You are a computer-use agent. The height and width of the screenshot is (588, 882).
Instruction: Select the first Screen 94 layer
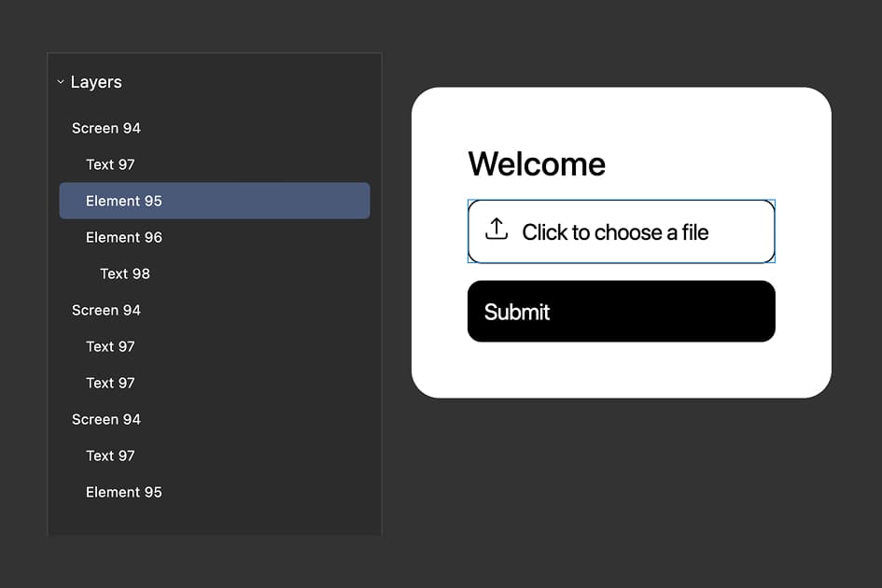click(105, 128)
